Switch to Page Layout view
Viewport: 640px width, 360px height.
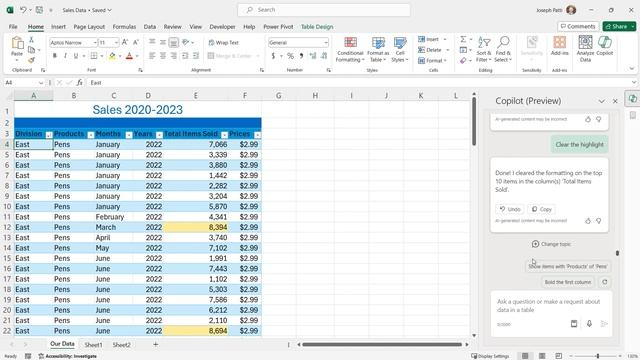pyautogui.click(x=542, y=356)
